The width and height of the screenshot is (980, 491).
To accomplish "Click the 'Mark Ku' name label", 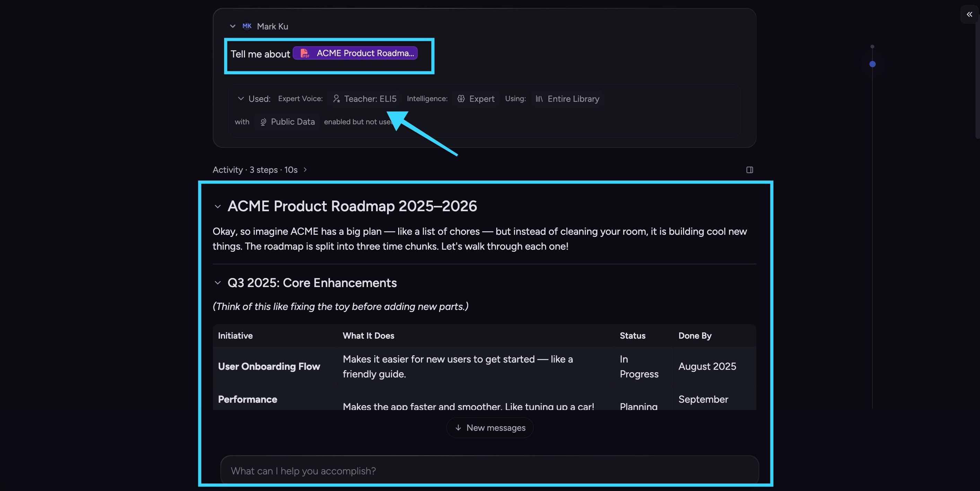I will point(272,26).
